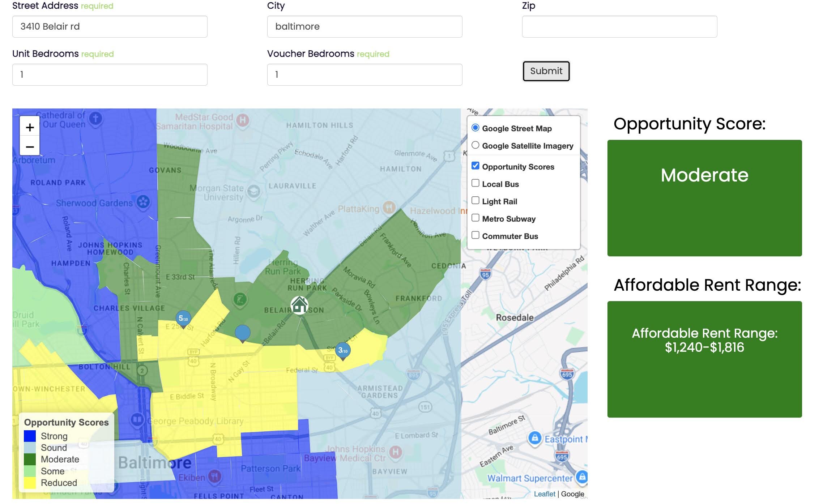
Task: Check the Commuter Bus overlay
Action: pos(476,235)
